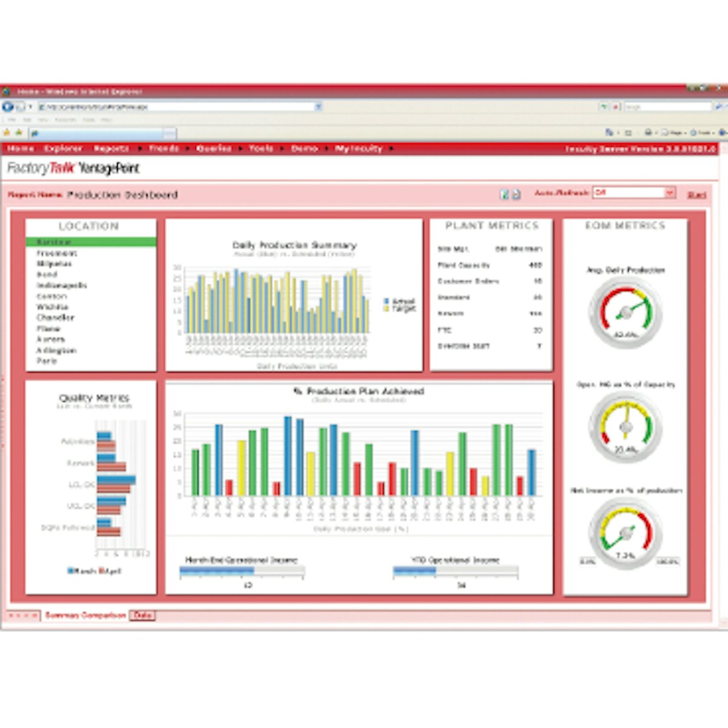Switch to the Data tab

tap(143, 615)
